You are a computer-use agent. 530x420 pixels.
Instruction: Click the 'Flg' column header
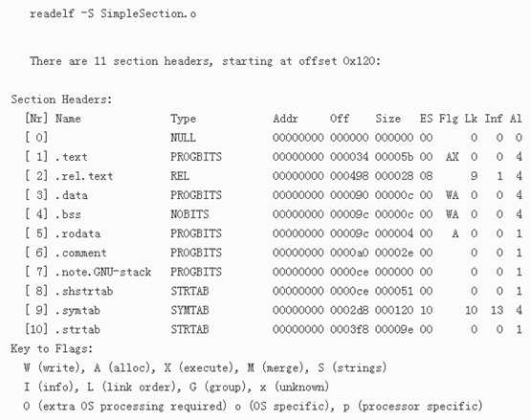coord(449,119)
